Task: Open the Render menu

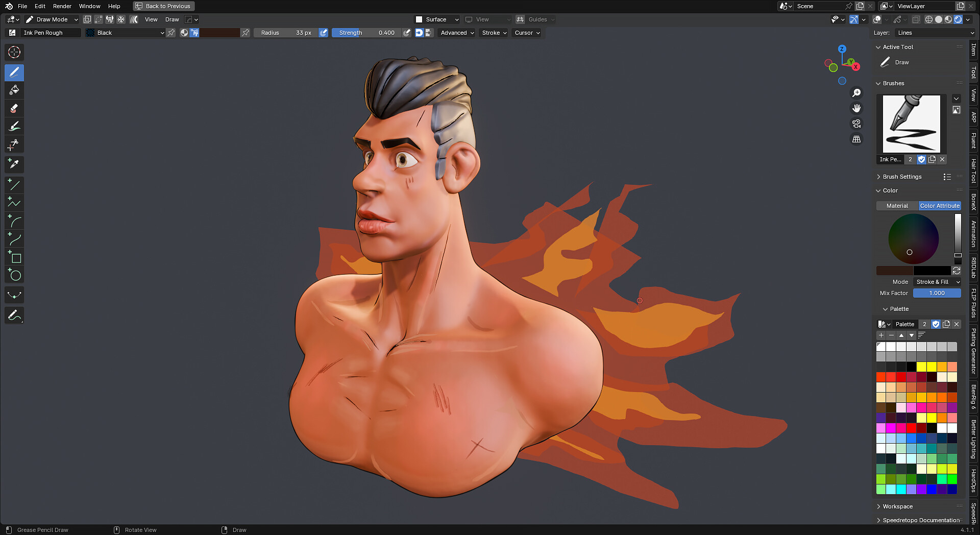Action: click(x=62, y=6)
